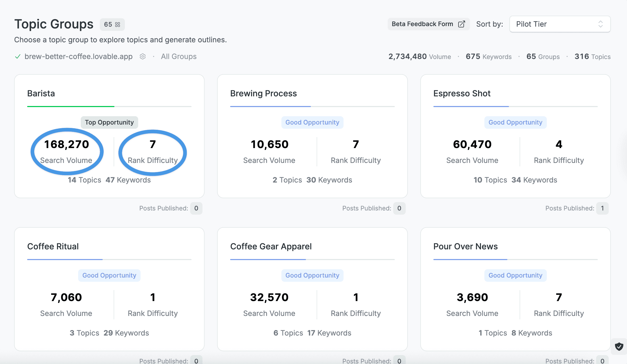The width and height of the screenshot is (627, 364).
Task: Click the Good Opportunity badge on Espresso Shot
Action: (x=515, y=122)
